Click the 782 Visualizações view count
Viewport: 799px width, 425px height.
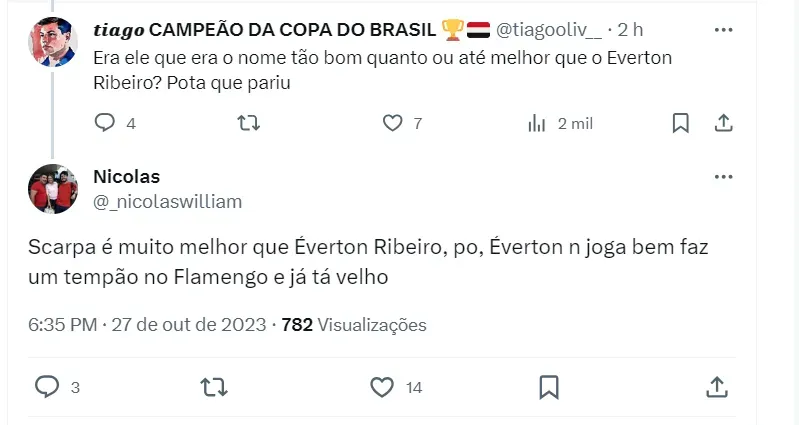pyautogui.click(x=354, y=325)
